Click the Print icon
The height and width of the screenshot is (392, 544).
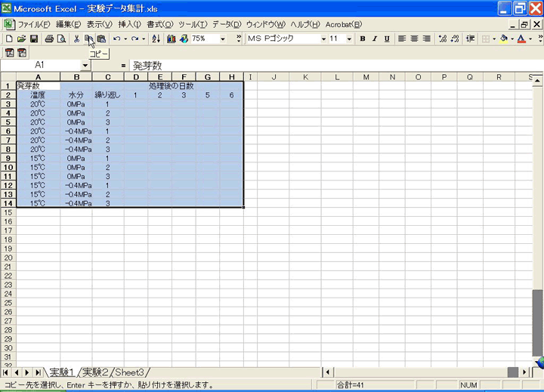coord(49,39)
